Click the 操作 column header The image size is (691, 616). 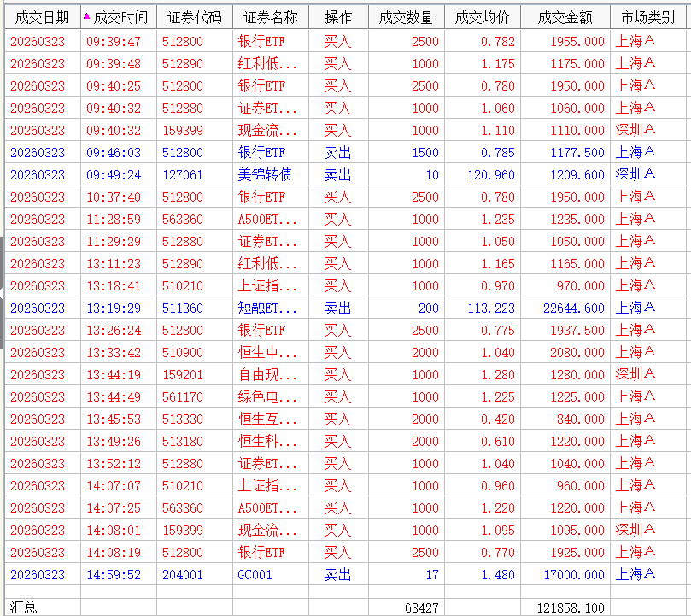point(337,17)
